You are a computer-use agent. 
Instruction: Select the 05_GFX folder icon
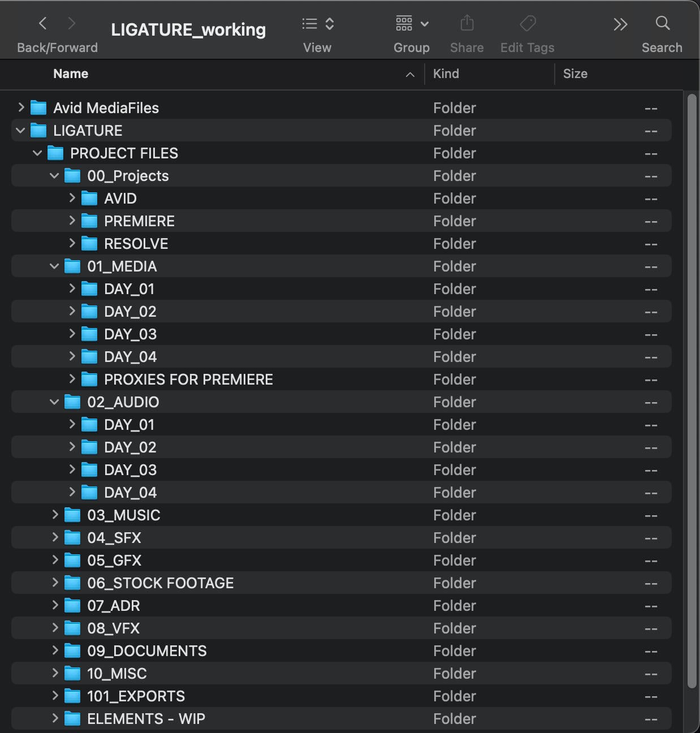72,560
